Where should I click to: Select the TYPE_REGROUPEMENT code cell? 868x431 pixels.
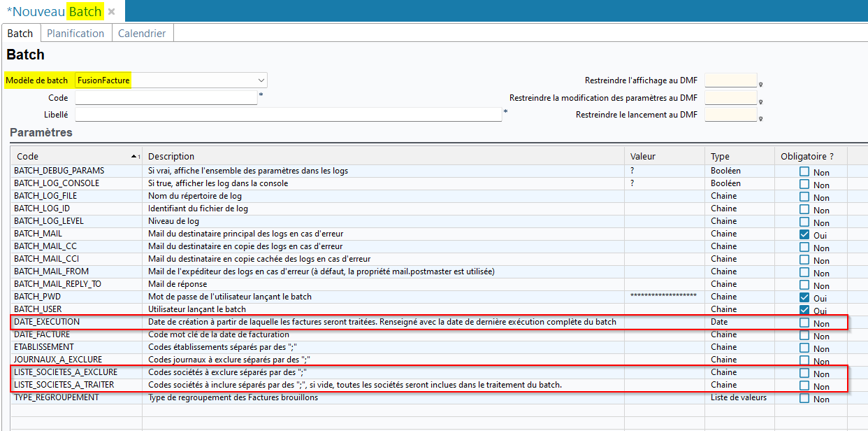click(x=76, y=397)
